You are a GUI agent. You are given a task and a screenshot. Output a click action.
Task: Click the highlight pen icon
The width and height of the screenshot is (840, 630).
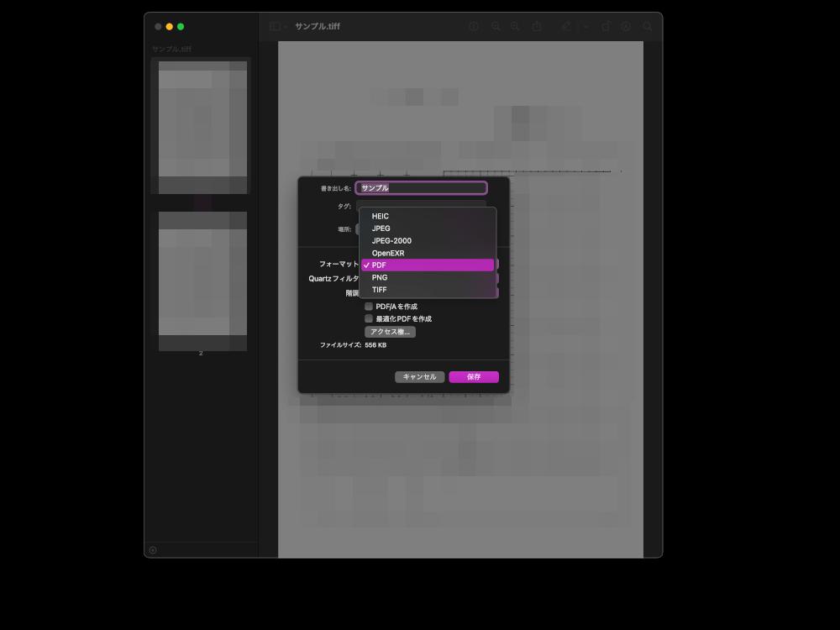pos(566,26)
